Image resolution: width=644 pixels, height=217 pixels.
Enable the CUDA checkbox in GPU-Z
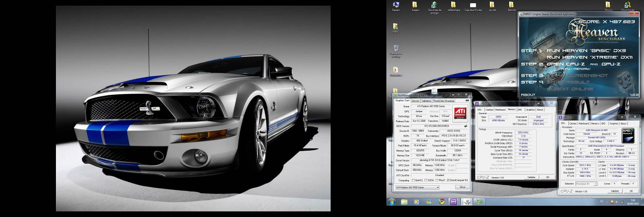click(x=426, y=180)
